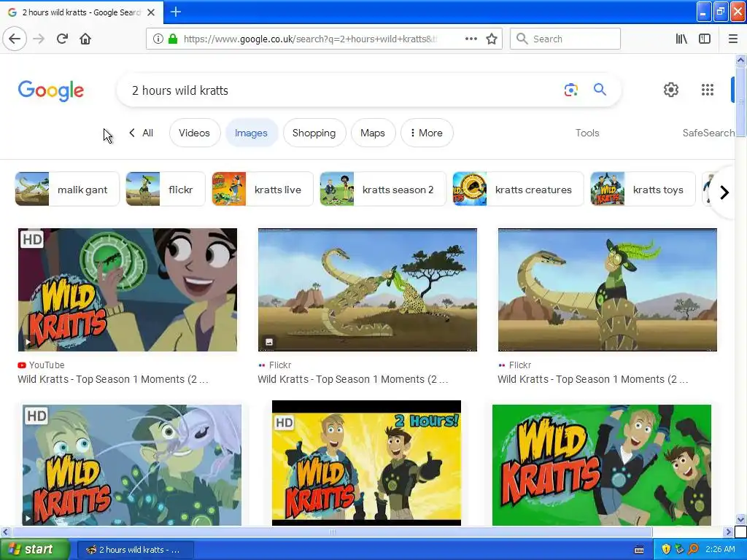The width and height of the screenshot is (747, 560).
Task: Open a new tab with plus button
Action: click(x=175, y=12)
